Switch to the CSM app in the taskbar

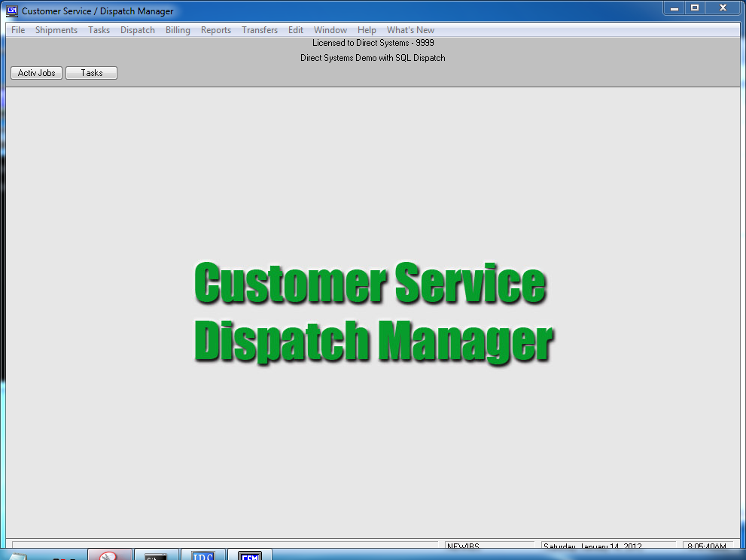(x=249, y=555)
